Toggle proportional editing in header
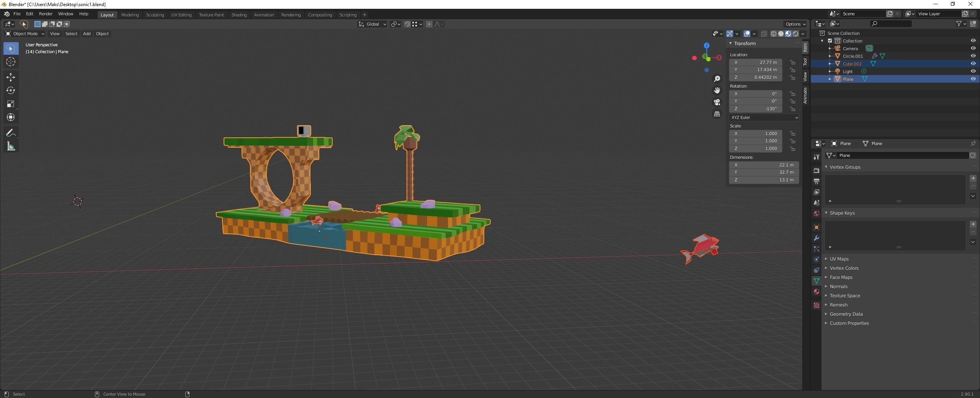 click(x=429, y=24)
